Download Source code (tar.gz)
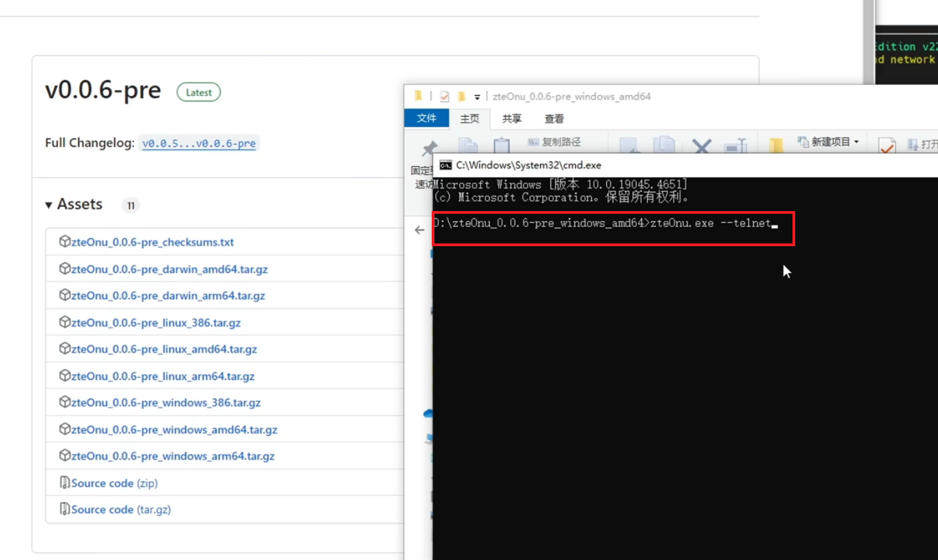The image size is (938, 560). click(121, 510)
